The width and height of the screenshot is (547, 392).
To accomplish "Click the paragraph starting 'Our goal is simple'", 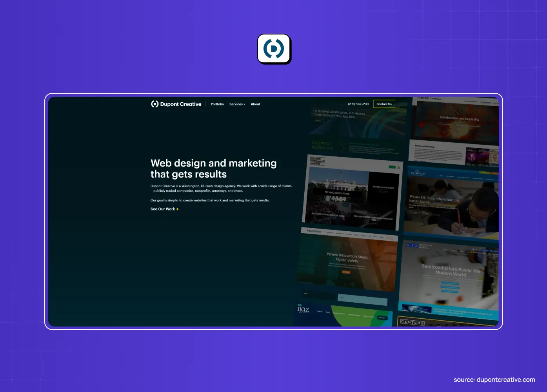I will tap(210, 200).
